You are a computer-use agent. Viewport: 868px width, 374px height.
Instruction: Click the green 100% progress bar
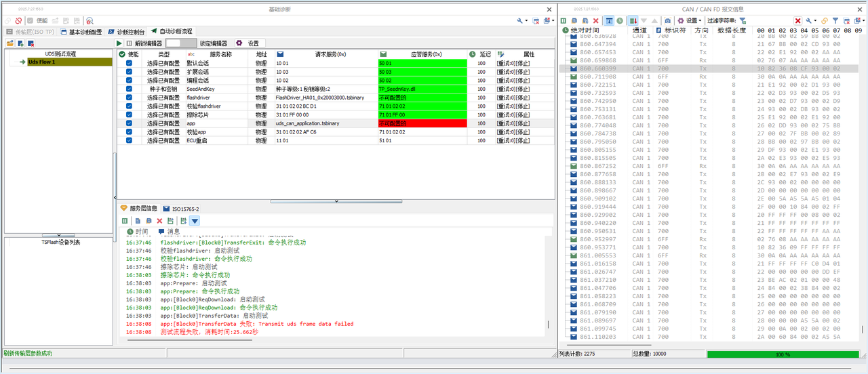coord(783,354)
